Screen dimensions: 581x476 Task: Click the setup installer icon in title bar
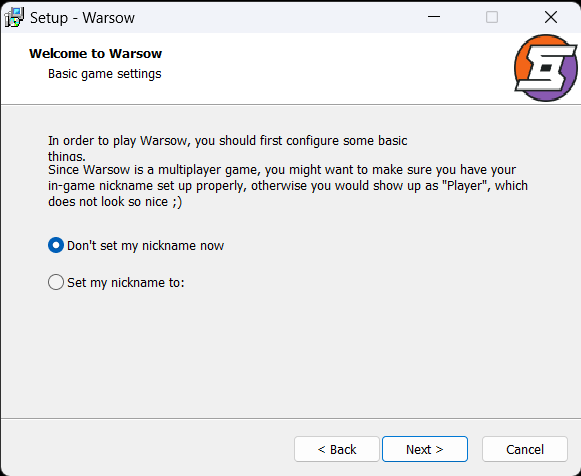coord(14,17)
